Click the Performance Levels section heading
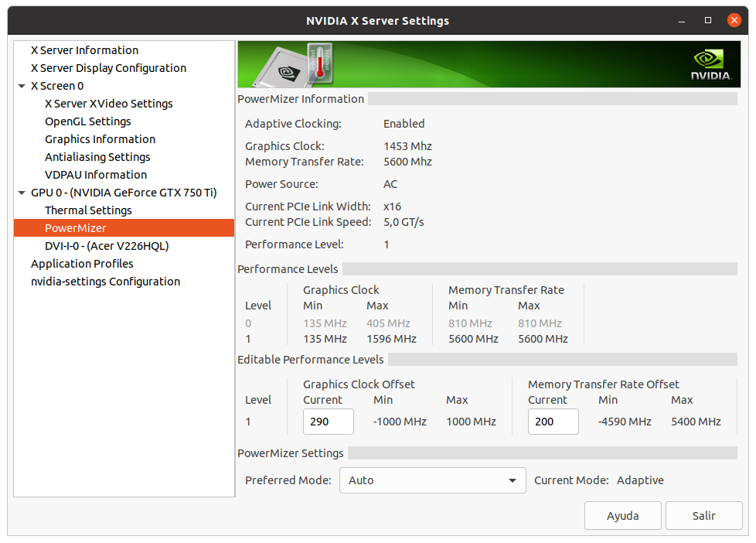The height and width of the screenshot is (543, 756). 288,269
